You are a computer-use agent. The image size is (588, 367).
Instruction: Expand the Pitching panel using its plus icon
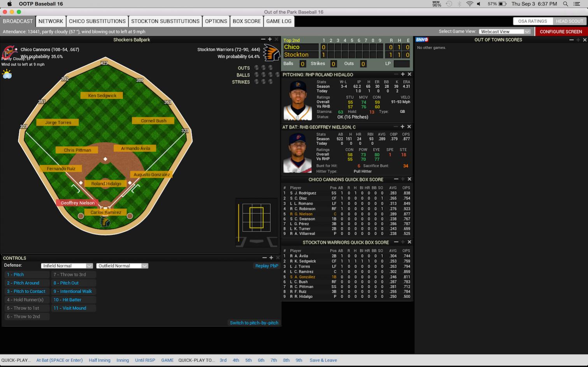click(x=403, y=74)
